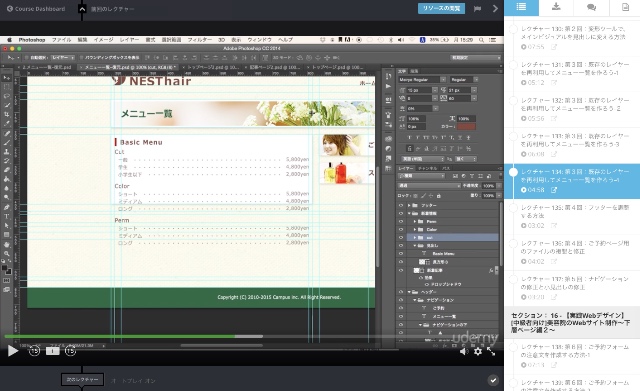
Task: Switch to the チャンネル panel tab
Action: click(427, 168)
